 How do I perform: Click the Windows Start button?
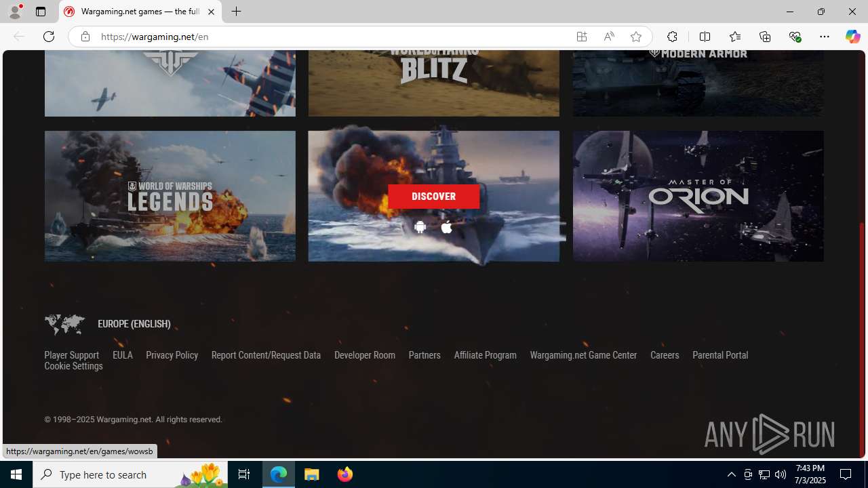tap(16, 474)
